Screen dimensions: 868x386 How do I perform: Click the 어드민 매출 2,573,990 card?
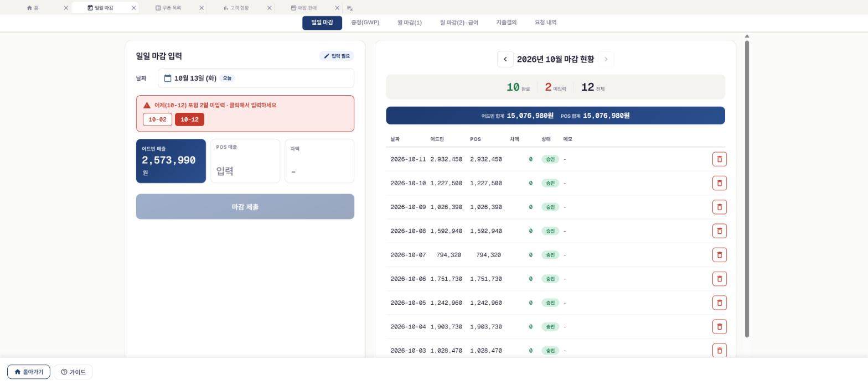(x=171, y=161)
